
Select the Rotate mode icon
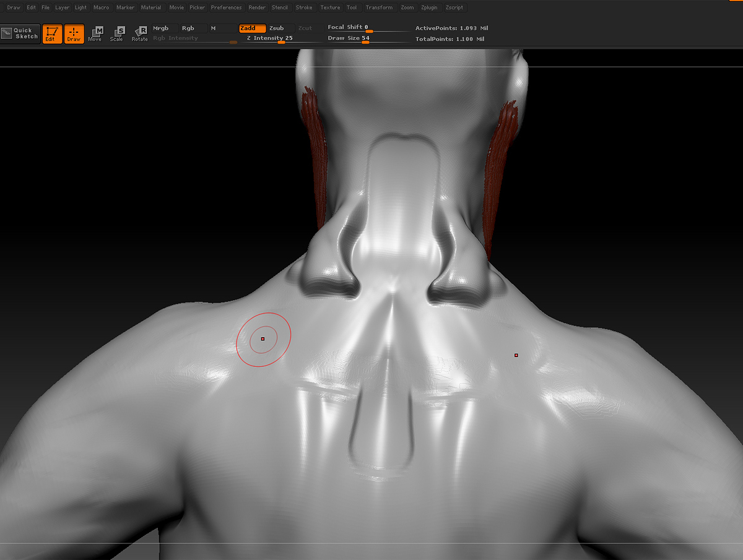pos(139,34)
